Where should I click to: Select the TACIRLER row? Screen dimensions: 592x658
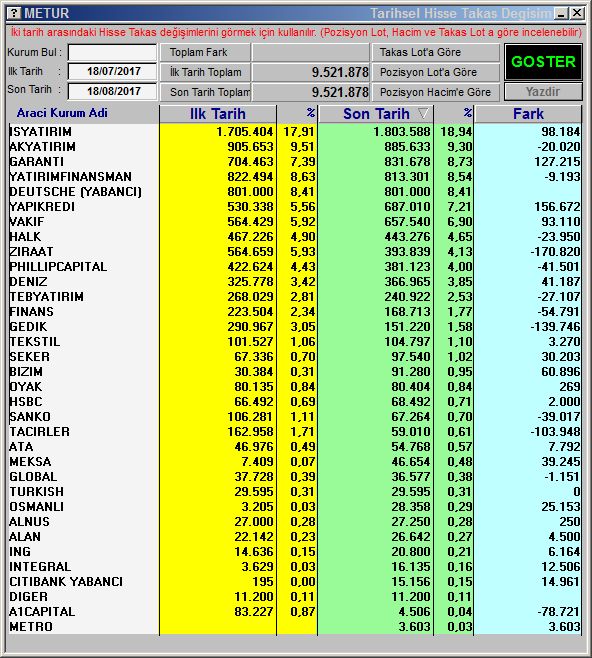point(295,432)
